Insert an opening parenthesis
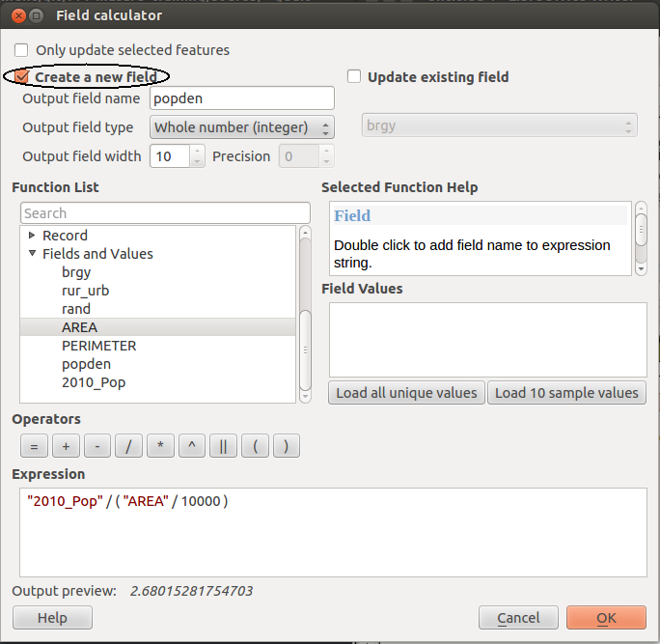The image size is (660, 644). (255, 446)
